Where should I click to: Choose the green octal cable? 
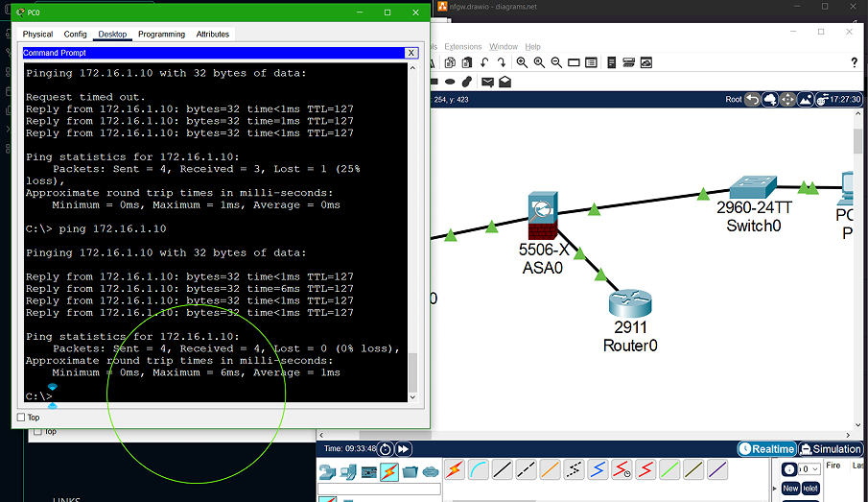[669, 470]
